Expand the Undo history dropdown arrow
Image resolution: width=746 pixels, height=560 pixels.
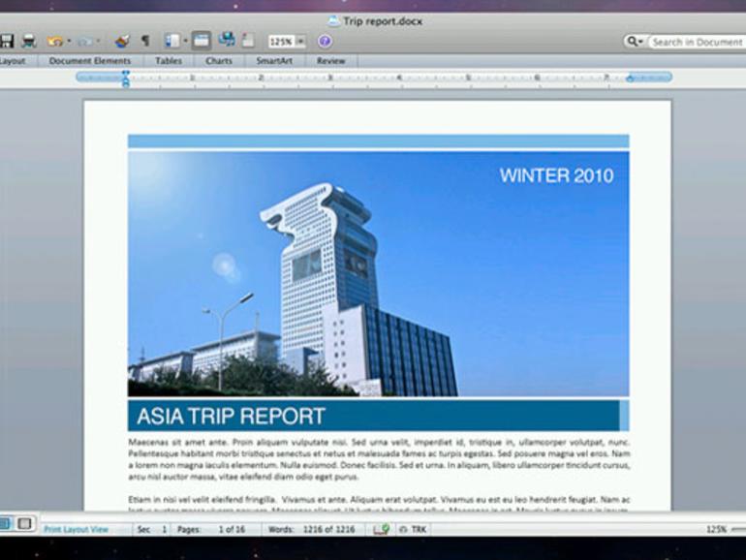coord(69,42)
